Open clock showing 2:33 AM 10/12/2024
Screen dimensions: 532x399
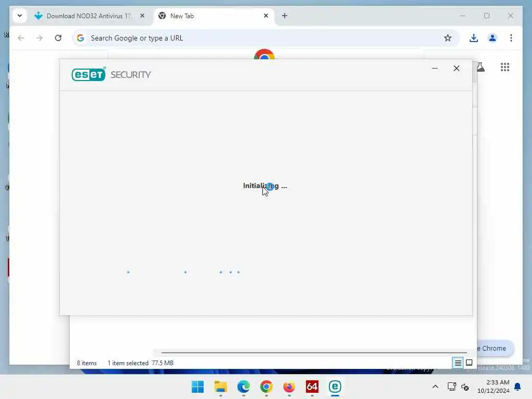point(494,387)
